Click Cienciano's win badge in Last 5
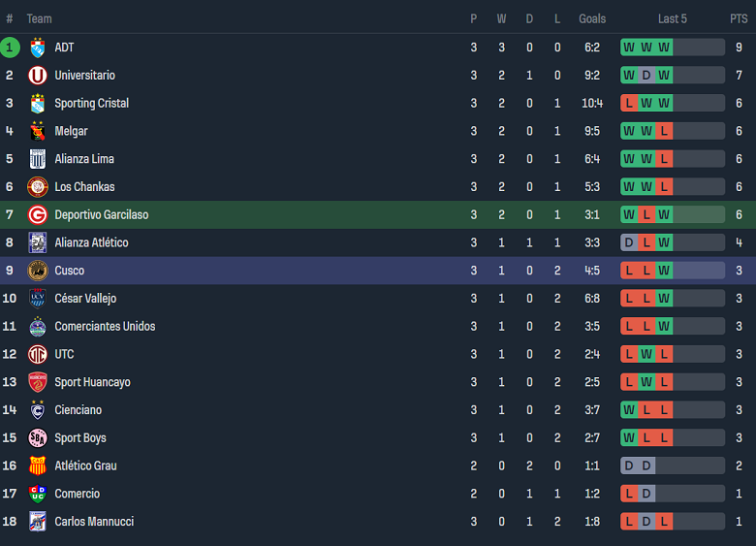Viewport: 756px width, 546px height. [x=629, y=410]
